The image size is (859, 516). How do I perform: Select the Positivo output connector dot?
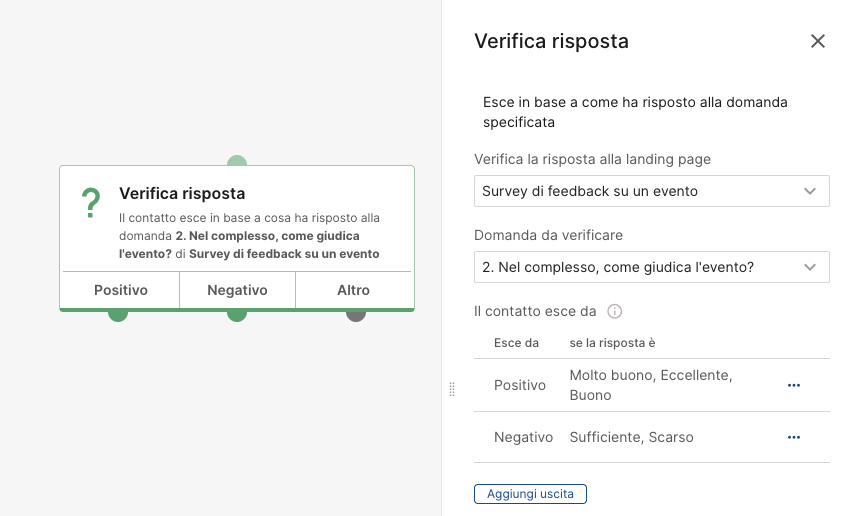(118, 316)
